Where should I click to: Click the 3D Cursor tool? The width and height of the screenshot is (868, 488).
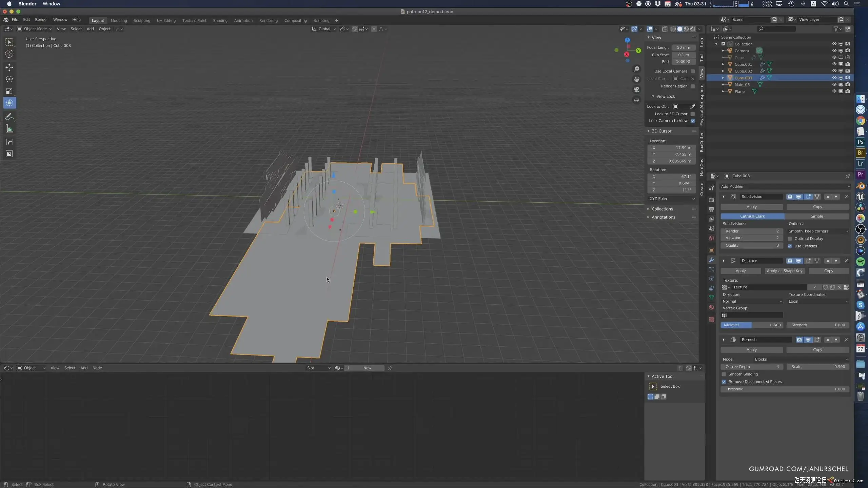pos(9,54)
